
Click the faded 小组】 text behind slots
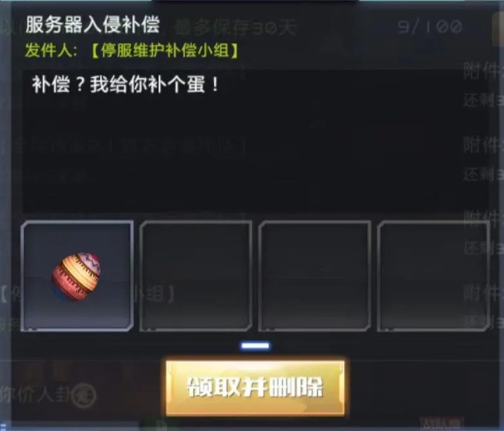pyautogui.click(x=155, y=294)
